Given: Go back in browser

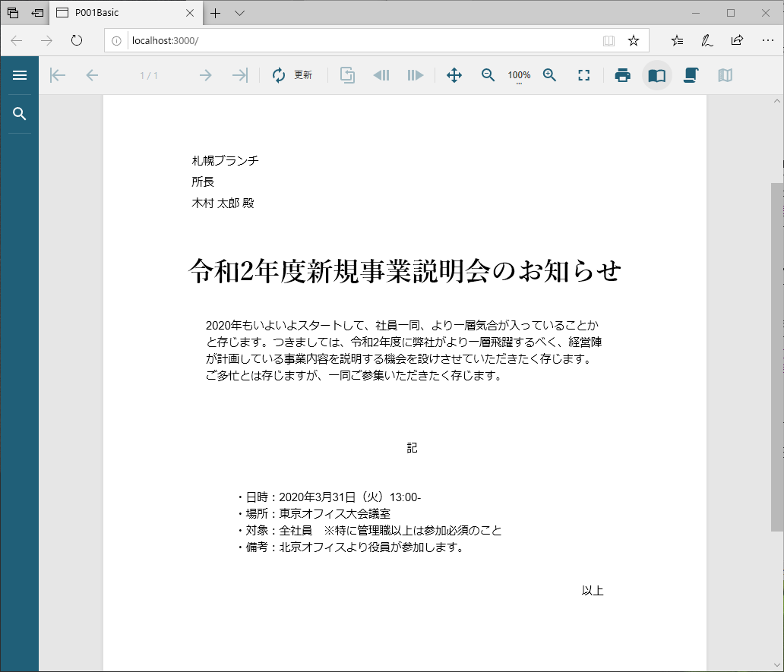Looking at the screenshot, I should coord(17,40).
